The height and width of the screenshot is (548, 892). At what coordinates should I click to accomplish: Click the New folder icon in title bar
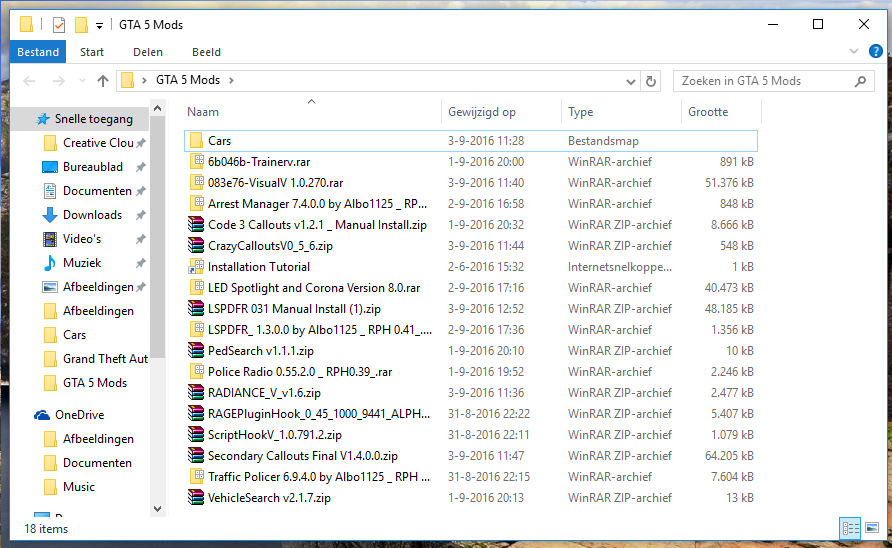81,25
